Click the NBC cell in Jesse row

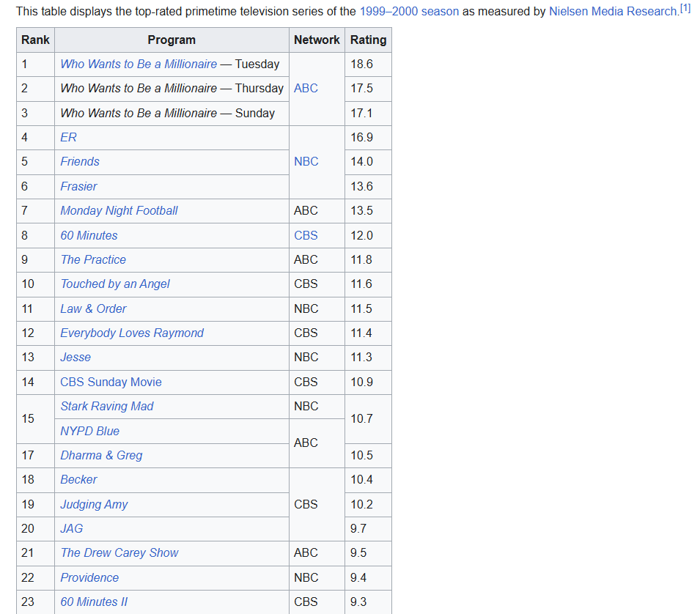pos(317,357)
